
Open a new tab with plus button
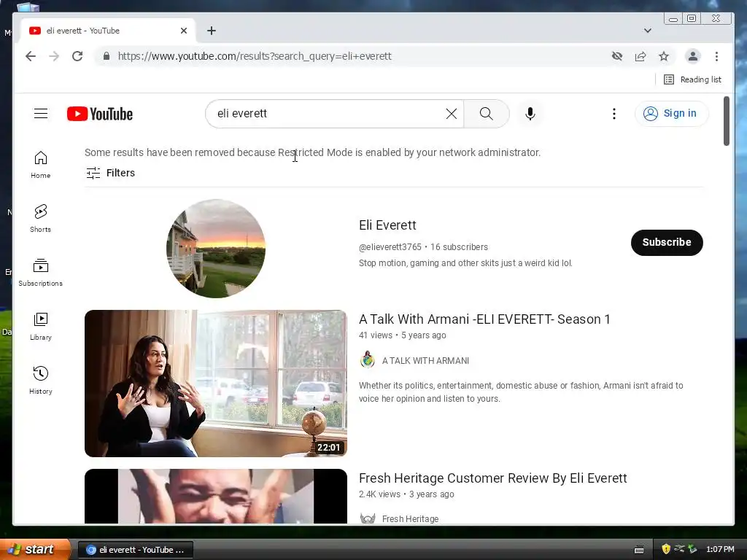[212, 31]
